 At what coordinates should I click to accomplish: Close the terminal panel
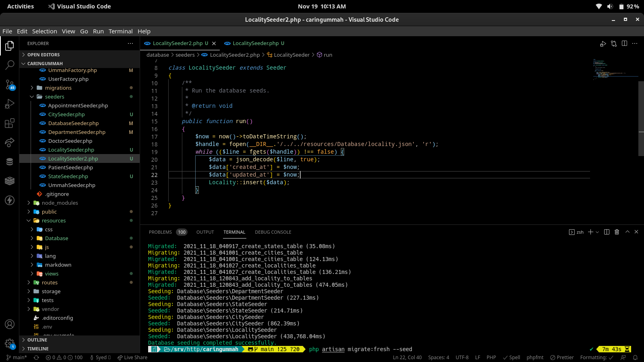(x=636, y=232)
